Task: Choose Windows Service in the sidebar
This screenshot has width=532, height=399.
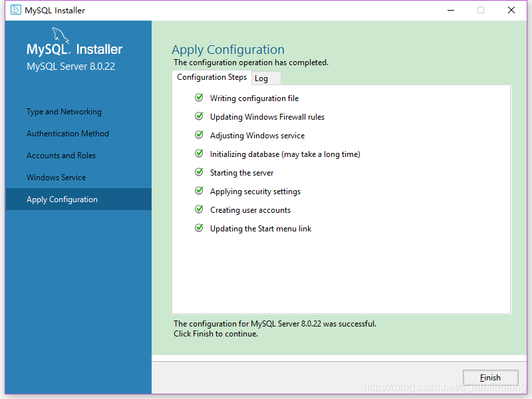Action: 56,178
